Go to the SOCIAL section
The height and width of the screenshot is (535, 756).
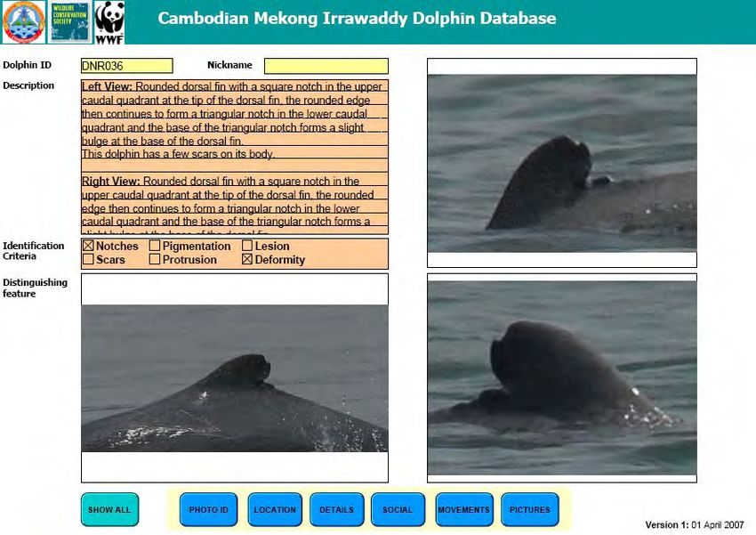coord(398,510)
